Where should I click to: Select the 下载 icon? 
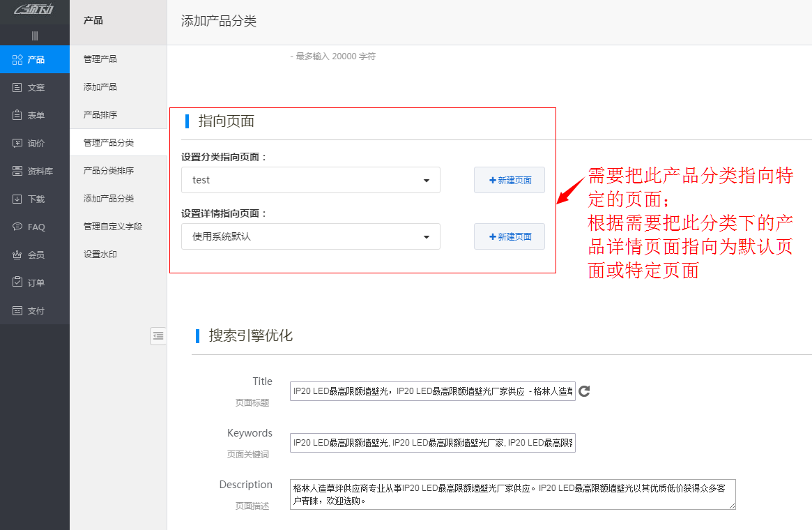[x=35, y=199]
